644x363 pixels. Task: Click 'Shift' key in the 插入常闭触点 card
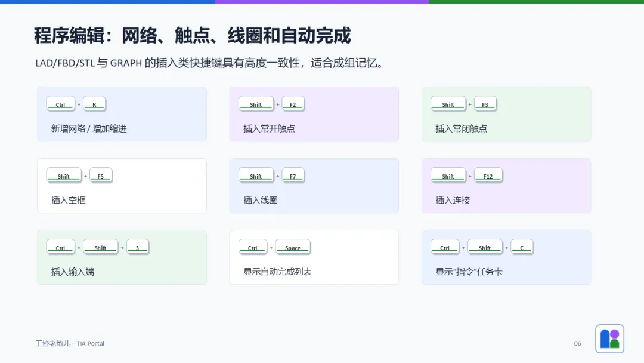448,104
